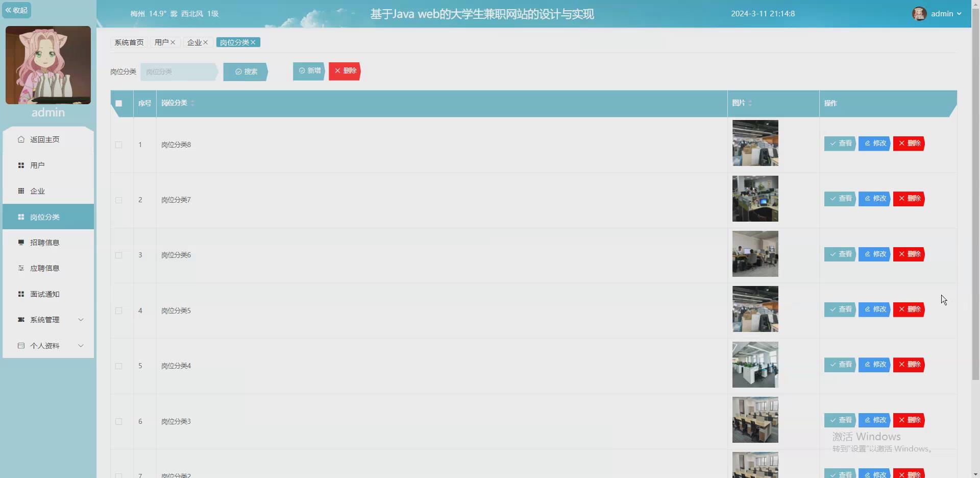Click the home icon beside 返回主页
This screenshot has width=980, height=478.
tap(21, 139)
